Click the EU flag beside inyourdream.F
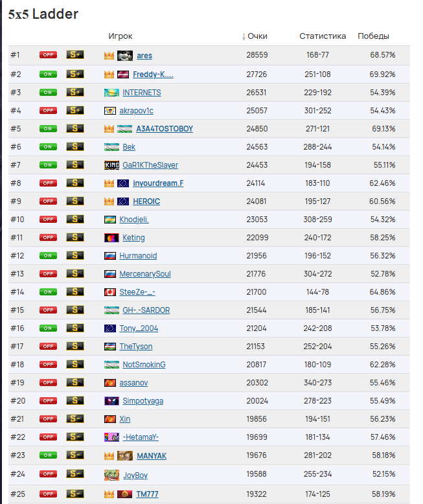This screenshot has width=423, height=504. (123, 183)
